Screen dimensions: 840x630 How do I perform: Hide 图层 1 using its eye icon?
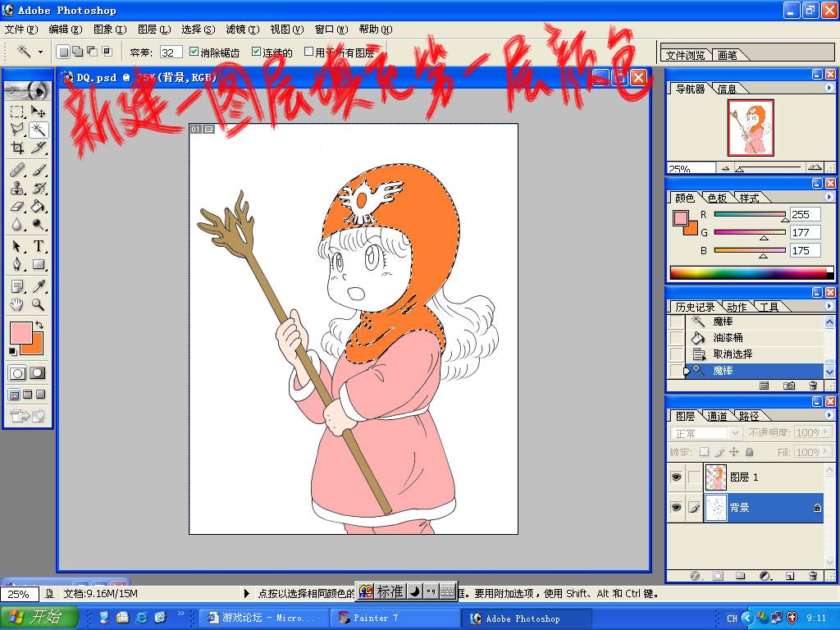(x=676, y=477)
